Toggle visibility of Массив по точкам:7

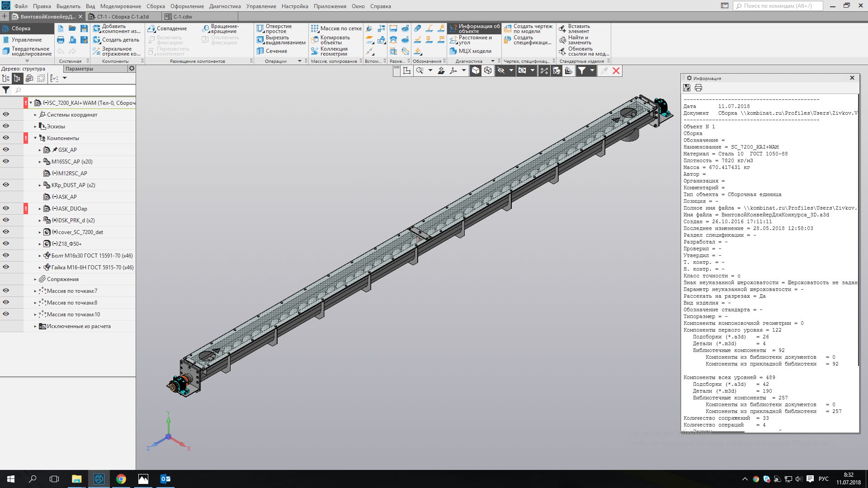click(x=6, y=291)
